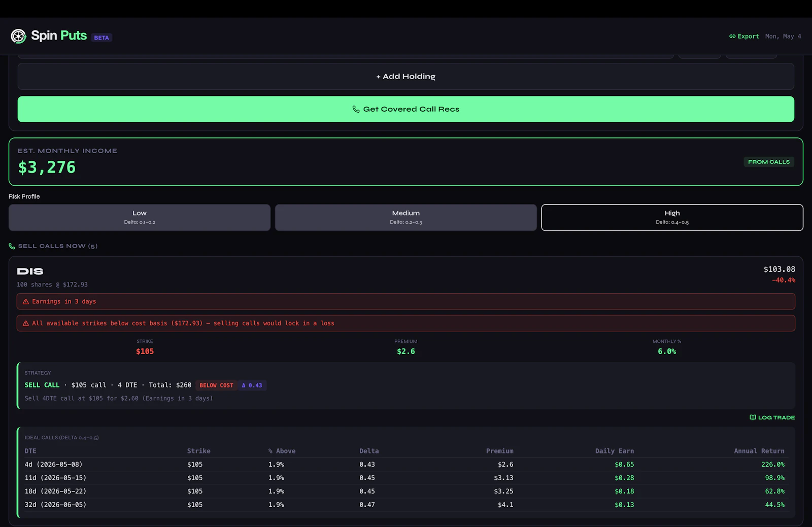Click the Spin Puts wheel logo icon
Image resolution: width=812 pixels, height=527 pixels.
click(18, 36)
